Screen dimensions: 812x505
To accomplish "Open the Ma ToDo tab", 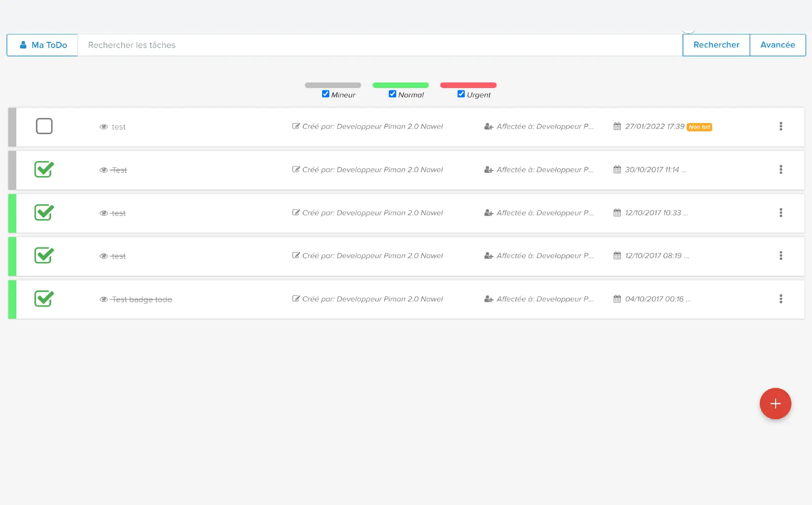I will click(42, 45).
